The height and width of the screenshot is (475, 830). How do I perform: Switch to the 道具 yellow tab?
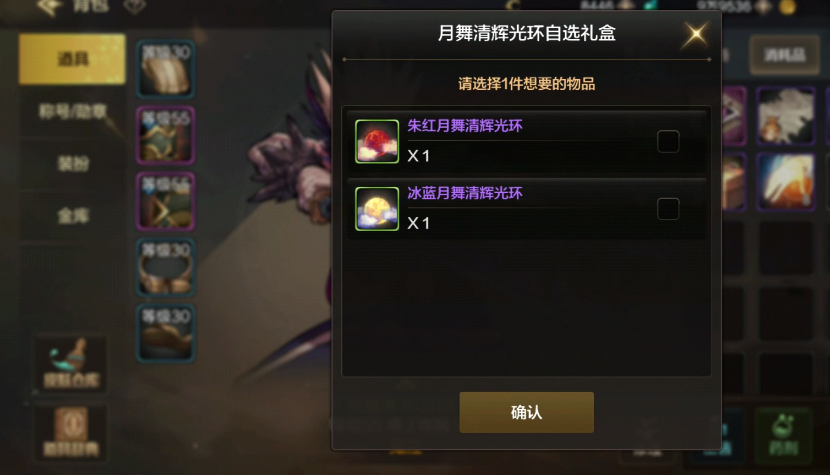tap(72, 59)
